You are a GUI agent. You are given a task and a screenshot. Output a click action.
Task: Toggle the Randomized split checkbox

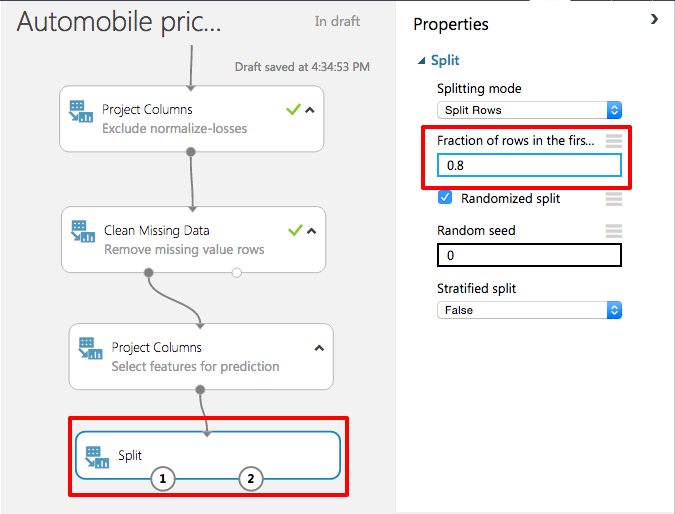(x=446, y=198)
